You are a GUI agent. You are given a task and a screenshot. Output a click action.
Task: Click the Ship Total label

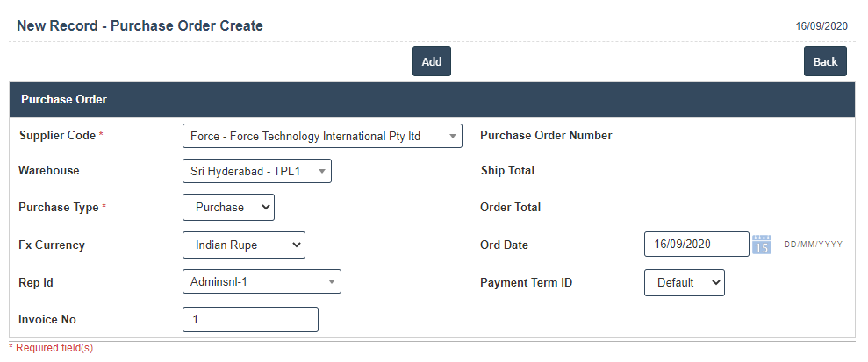pyautogui.click(x=507, y=171)
